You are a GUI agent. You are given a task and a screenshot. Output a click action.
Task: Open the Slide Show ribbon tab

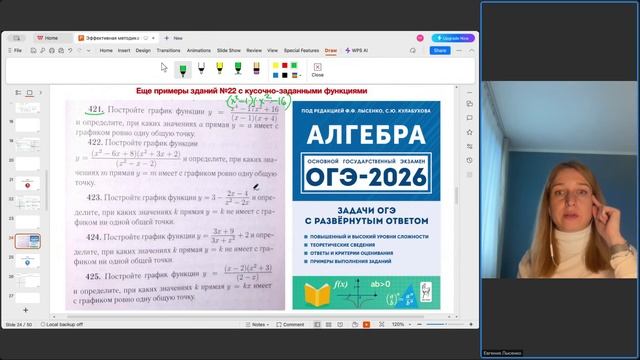(x=229, y=51)
